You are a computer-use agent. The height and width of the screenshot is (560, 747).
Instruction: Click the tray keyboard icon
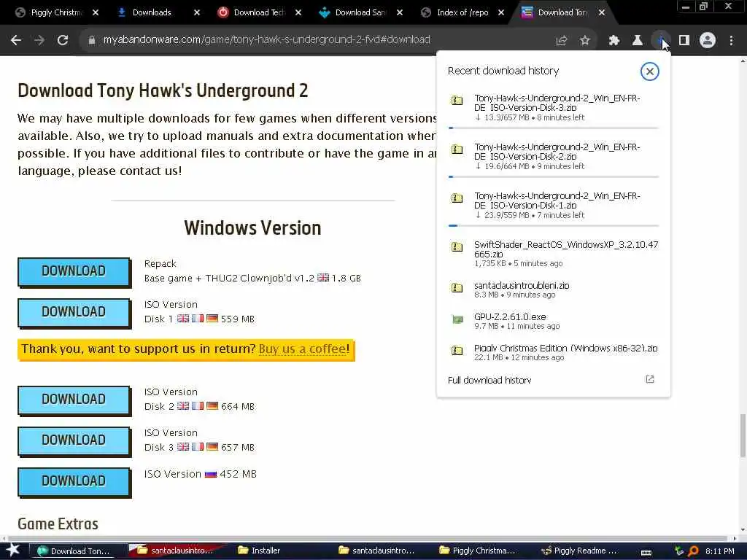click(x=646, y=551)
